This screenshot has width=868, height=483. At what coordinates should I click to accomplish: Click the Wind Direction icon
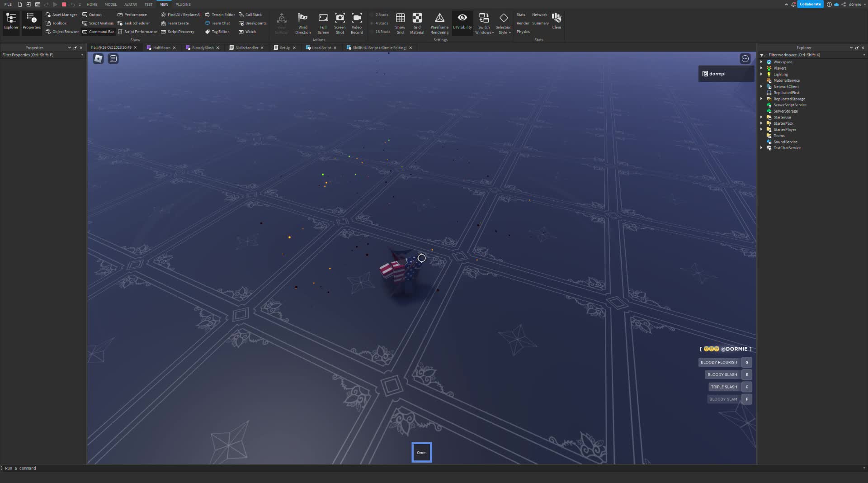coord(302,18)
